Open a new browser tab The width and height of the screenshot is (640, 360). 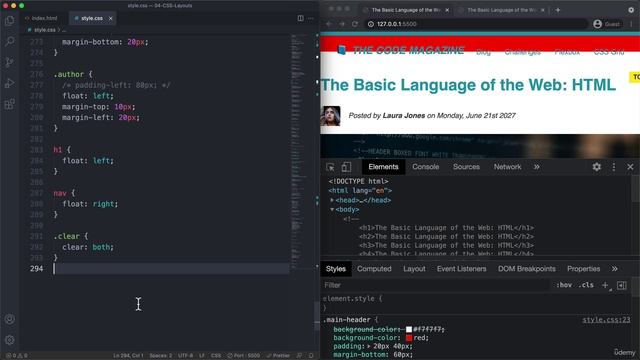tap(558, 10)
